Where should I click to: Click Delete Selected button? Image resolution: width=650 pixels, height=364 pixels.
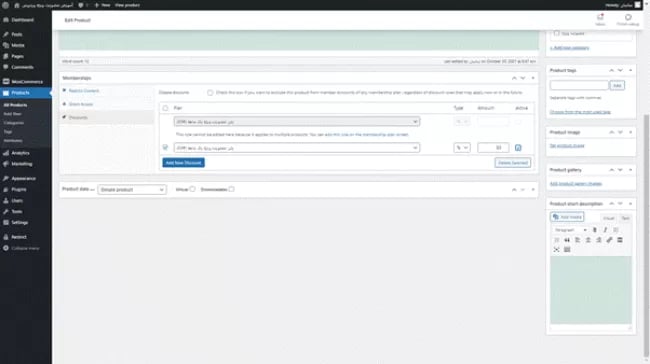[x=513, y=163]
